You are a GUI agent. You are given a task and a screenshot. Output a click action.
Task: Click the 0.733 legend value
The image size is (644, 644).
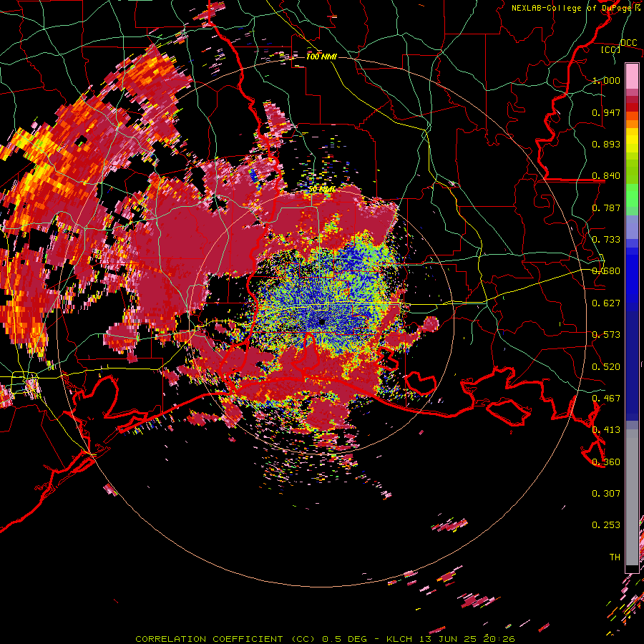606,240
